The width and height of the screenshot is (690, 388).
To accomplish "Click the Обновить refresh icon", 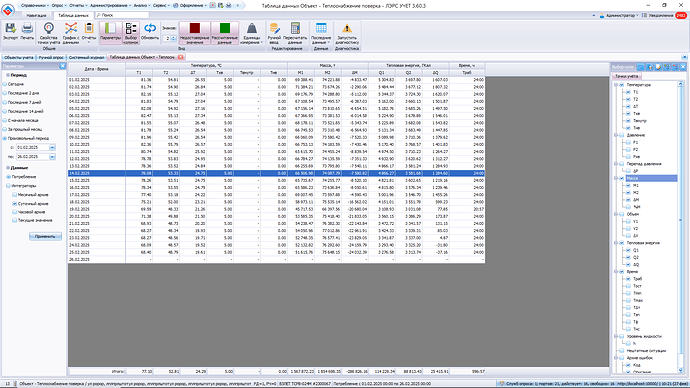I will [x=150, y=32].
